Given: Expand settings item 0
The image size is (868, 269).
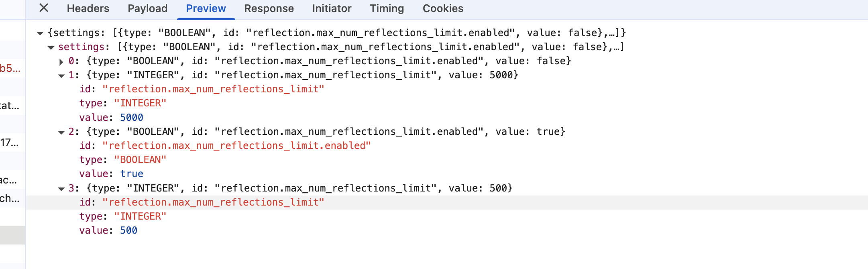Looking at the screenshot, I should [x=61, y=61].
